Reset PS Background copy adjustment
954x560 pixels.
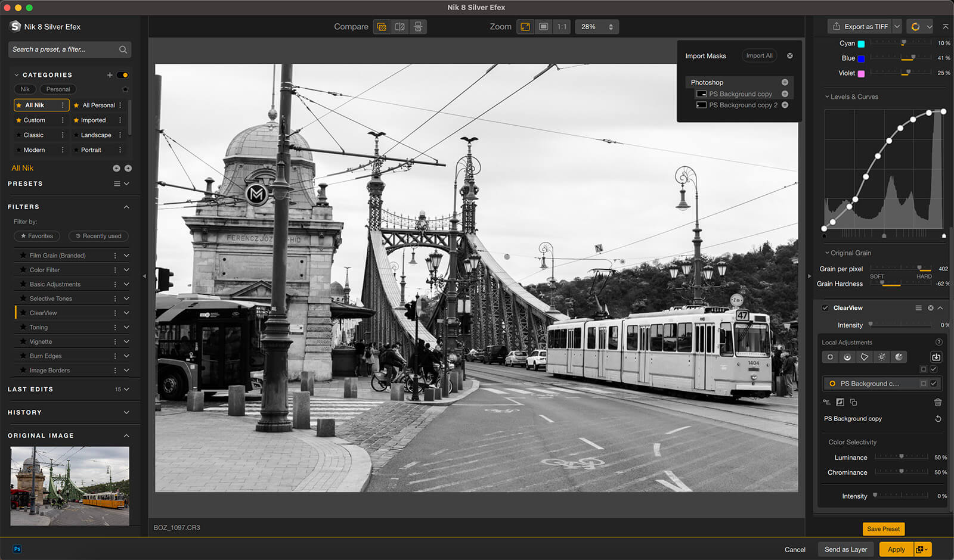(938, 419)
